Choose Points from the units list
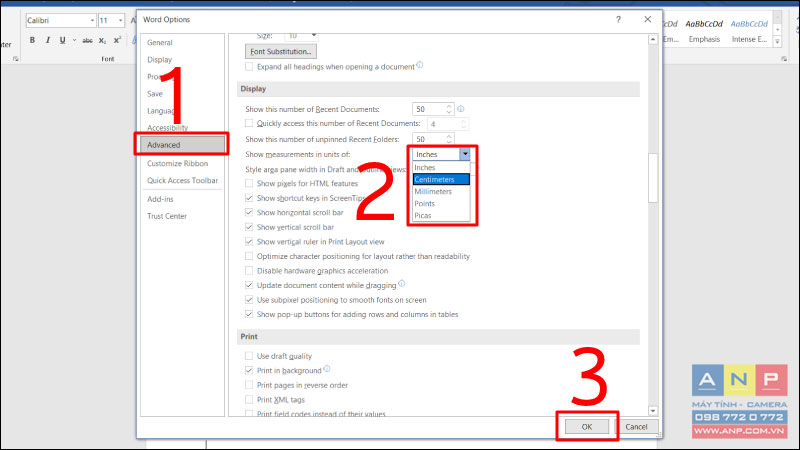Screen dimensions: 800x450 441,203
